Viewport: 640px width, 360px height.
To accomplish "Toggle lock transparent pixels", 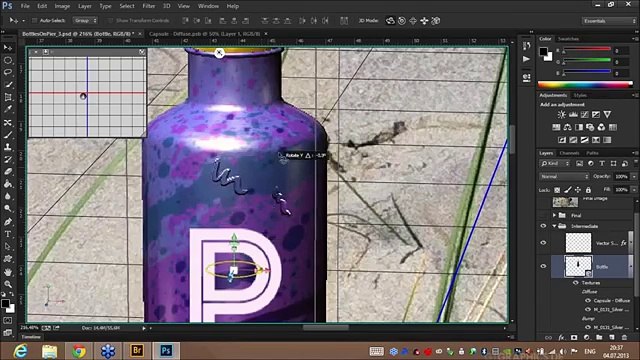I will click(557, 190).
